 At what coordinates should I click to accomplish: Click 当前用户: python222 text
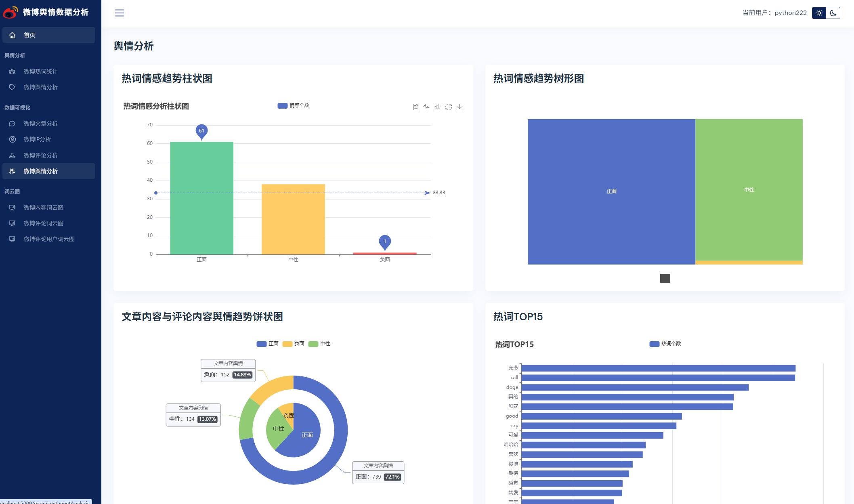tap(774, 13)
